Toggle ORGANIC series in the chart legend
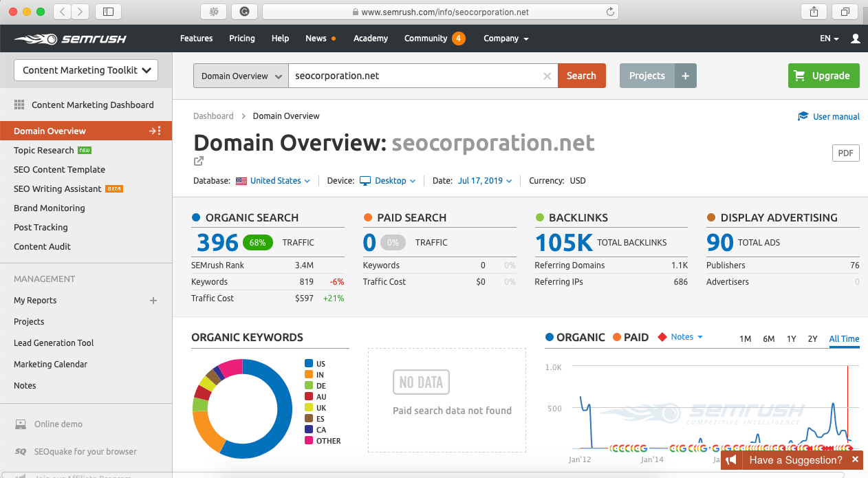Image resolution: width=868 pixels, height=478 pixels. click(575, 338)
